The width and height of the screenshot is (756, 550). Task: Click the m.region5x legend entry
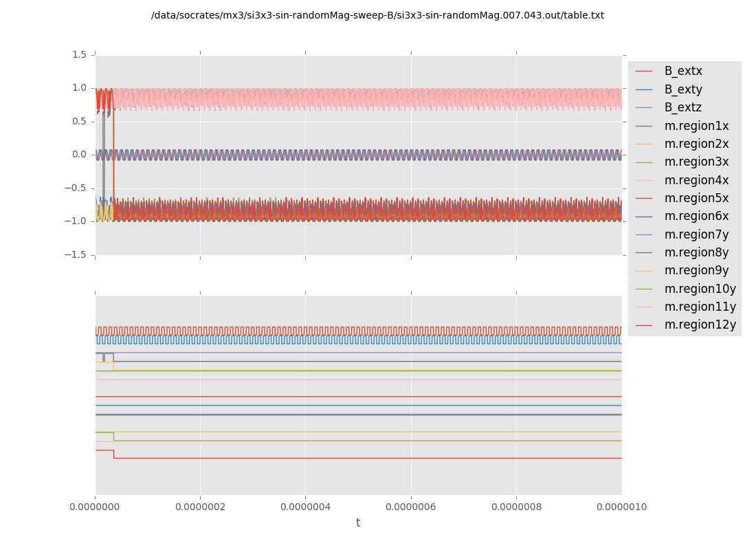696,198
